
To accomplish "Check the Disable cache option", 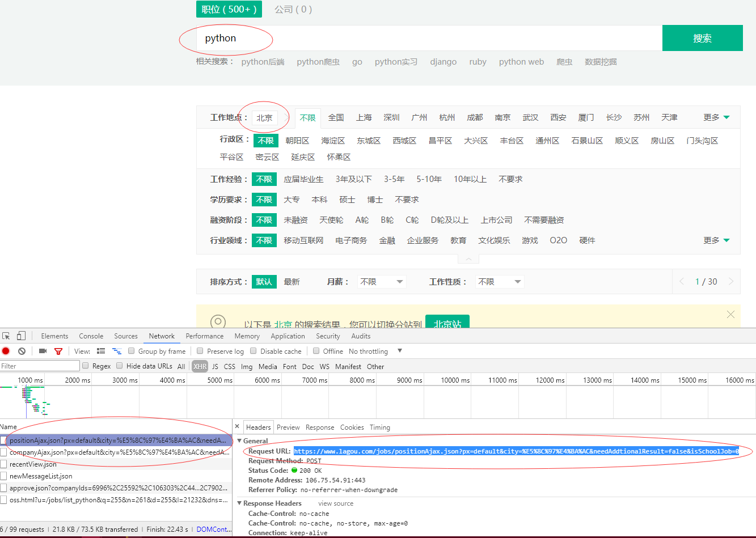I will coord(254,351).
